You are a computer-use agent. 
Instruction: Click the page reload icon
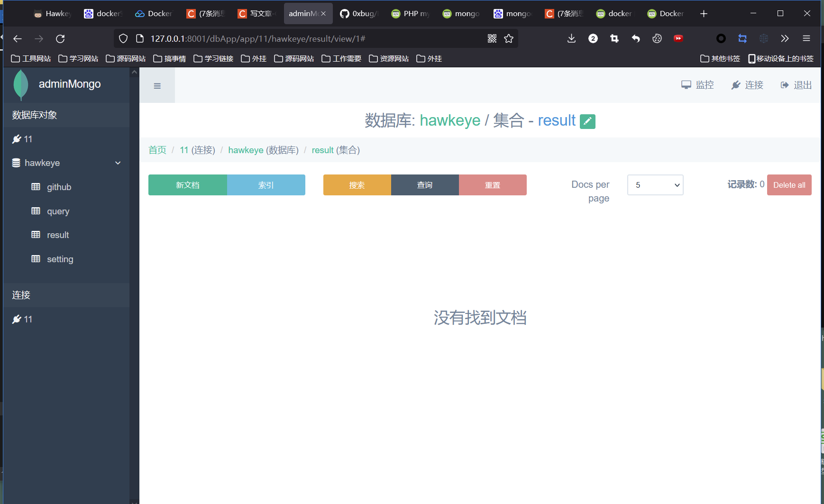pyautogui.click(x=60, y=38)
